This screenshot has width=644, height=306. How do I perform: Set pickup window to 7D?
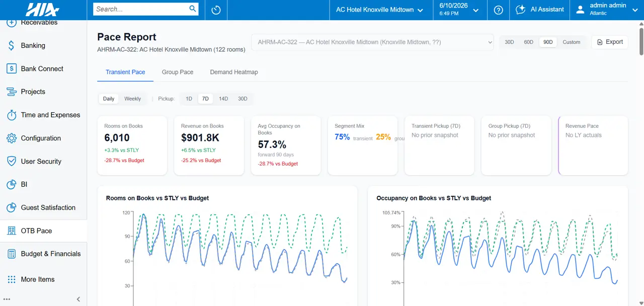(x=205, y=99)
